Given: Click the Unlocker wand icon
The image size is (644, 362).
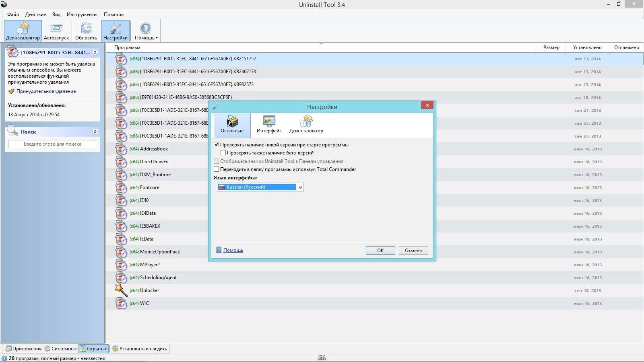Looking at the screenshot, I should (x=121, y=290).
